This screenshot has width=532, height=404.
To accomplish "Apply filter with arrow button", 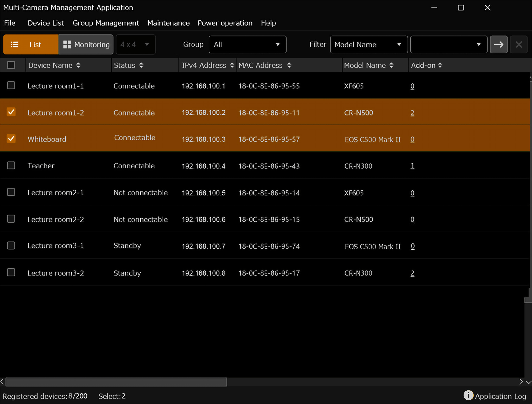I will (499, 45).
